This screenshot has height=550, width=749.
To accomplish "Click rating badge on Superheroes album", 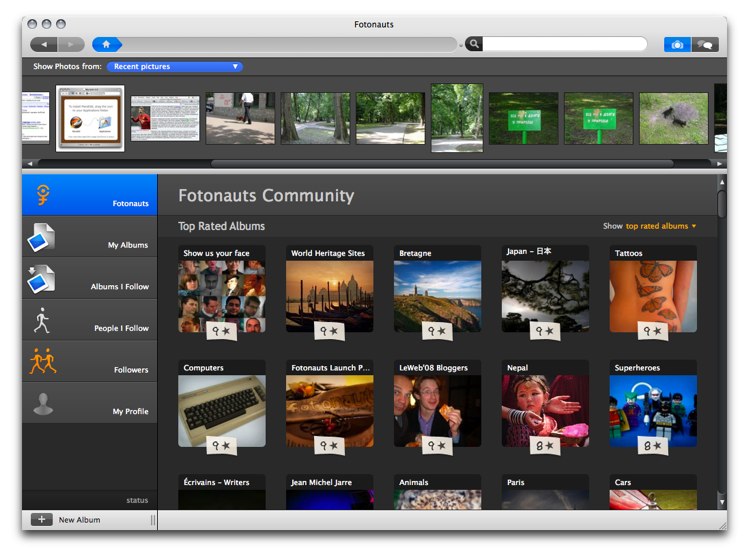I will pos(653,445).
